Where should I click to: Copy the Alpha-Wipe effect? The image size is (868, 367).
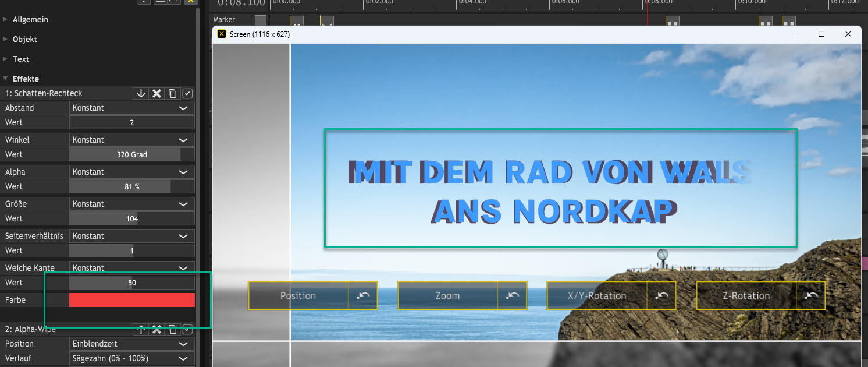172,330
